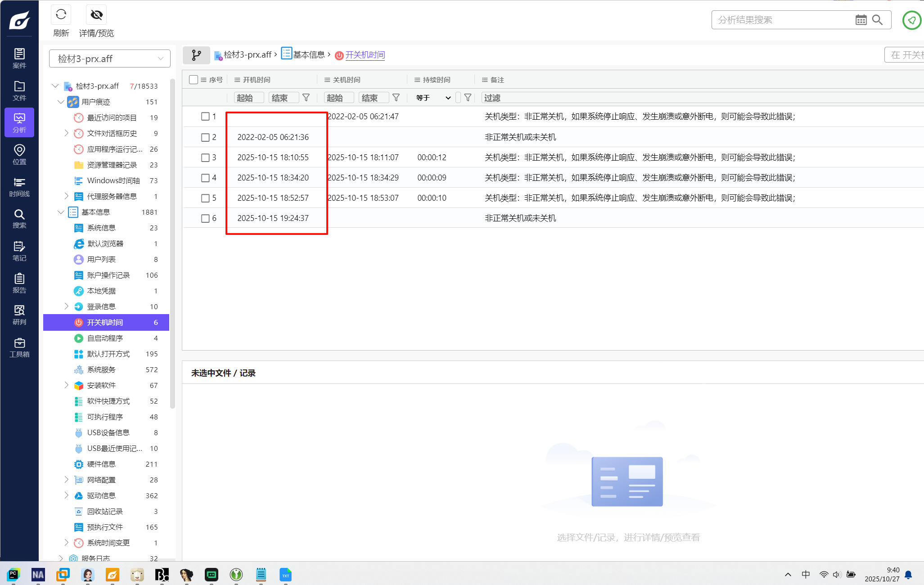The height and width of the screenshot is (585, 924).
Task: Open the 等于 duration filter dropdown
Action: [x=433, y=98]
